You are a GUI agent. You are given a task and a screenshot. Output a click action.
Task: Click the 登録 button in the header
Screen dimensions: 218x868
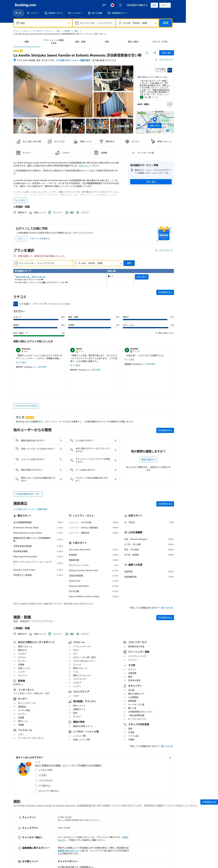[154, 5]
